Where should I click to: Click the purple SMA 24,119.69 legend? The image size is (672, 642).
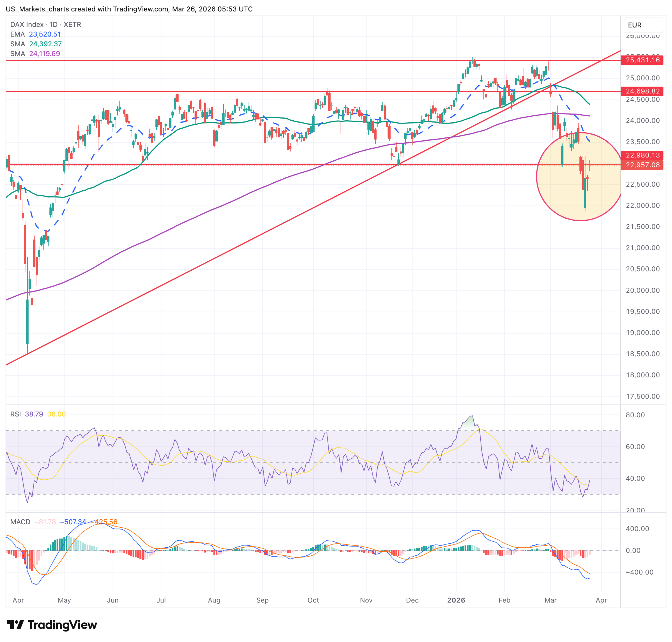tap(35, 54)
